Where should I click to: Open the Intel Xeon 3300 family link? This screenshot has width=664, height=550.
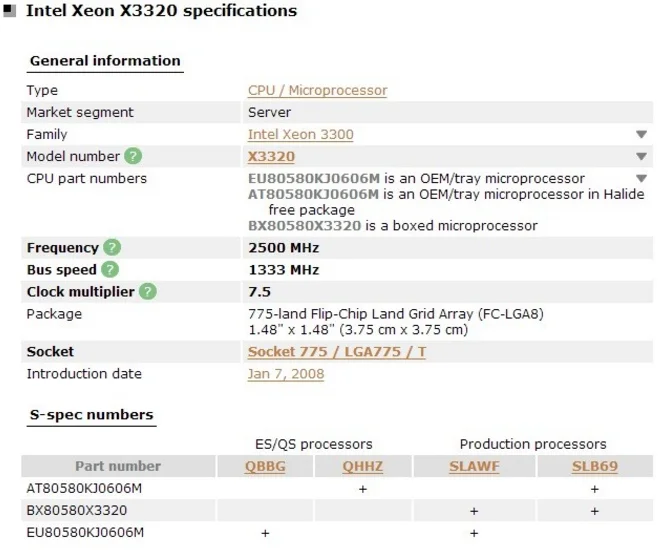pos(300,134)
